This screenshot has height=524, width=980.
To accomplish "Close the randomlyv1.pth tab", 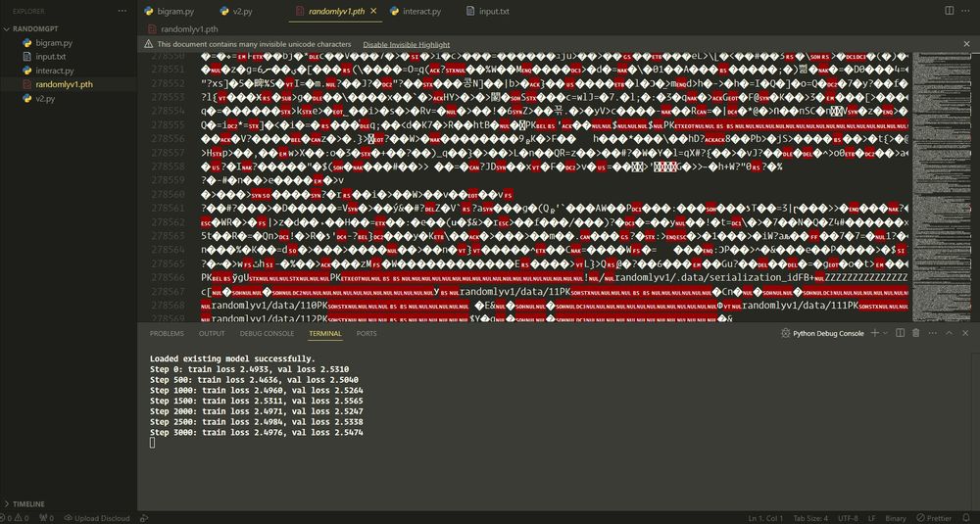I will click(373, 11).
